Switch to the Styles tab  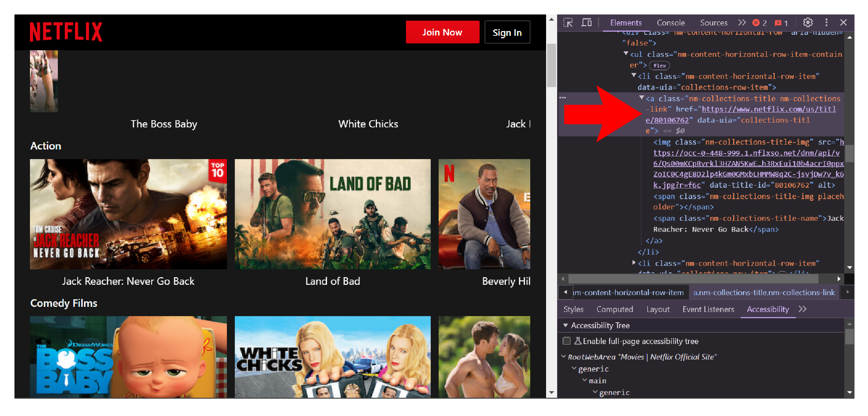pyautogui.click(x=573, y=309)
